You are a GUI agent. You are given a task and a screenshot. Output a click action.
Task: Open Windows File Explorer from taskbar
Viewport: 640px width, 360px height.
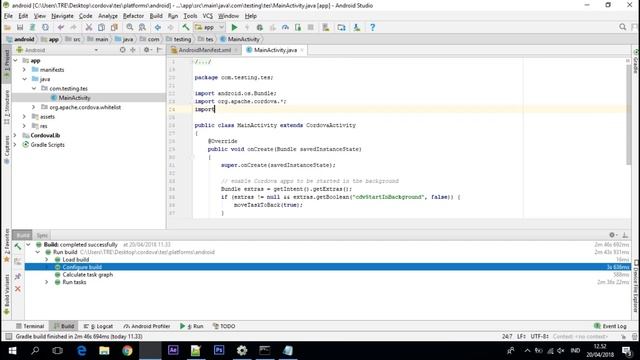104,351
